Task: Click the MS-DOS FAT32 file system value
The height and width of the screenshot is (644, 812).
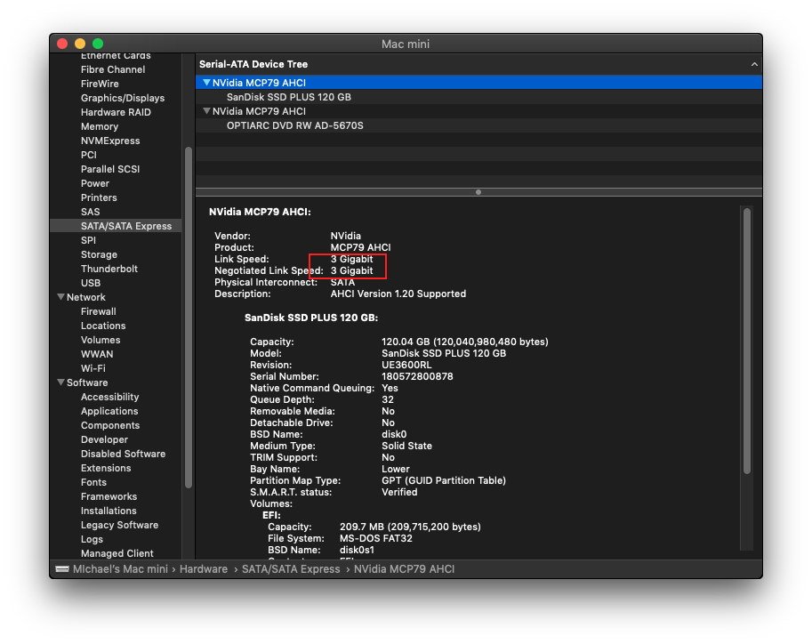Action: (376, 538)
